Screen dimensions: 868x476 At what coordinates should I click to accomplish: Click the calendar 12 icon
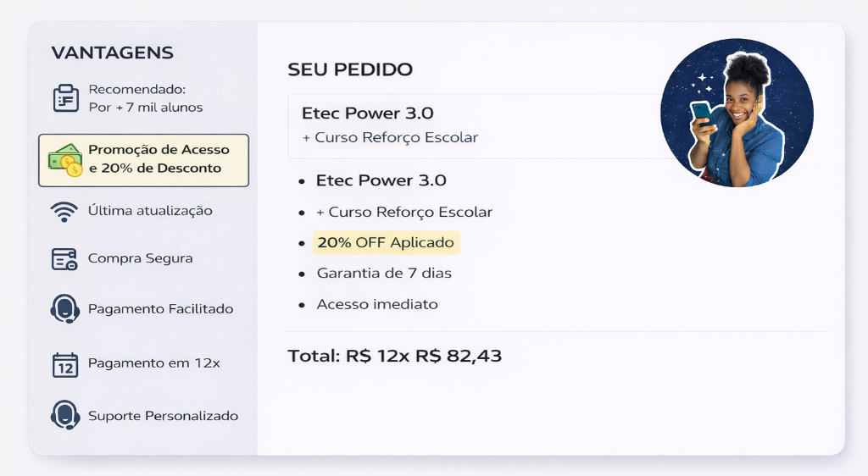click(x=65, y=364)
